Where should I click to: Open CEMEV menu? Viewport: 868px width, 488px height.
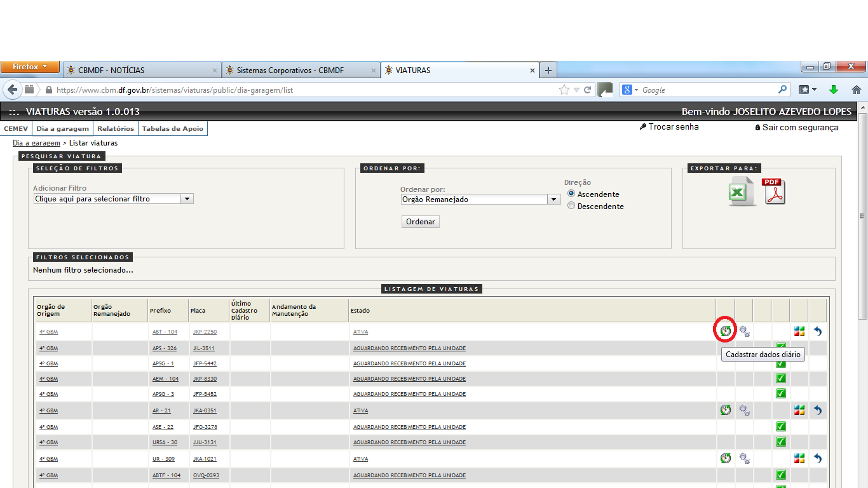[16, 128]
